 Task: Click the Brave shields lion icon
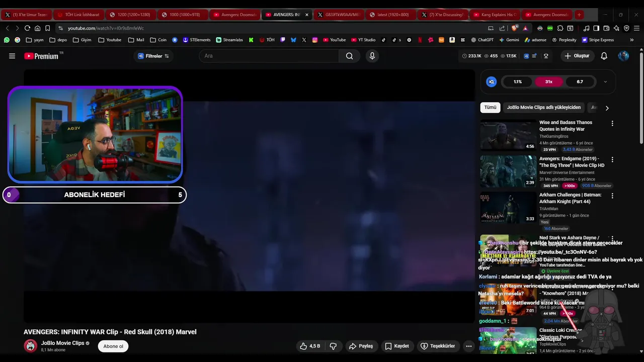pos(514,28)
